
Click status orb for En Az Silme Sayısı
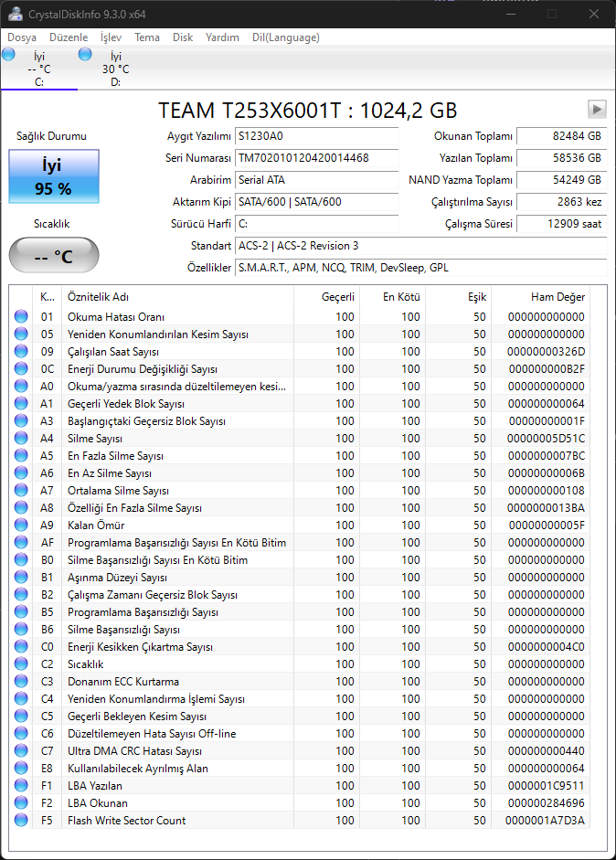pyautogui.click(x=21, y=472)
